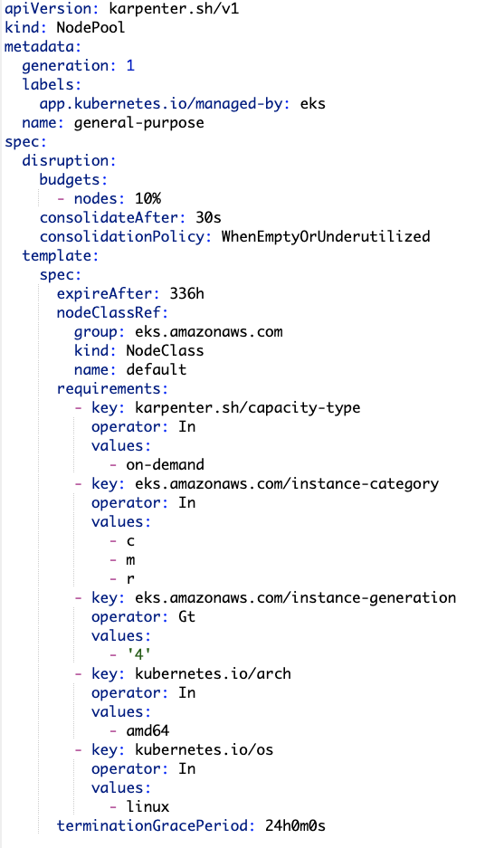The width and height of the screenshot is (504, 848).
Task: Click the 'consolidationPolicy:' key
Action: coord(126,236)
